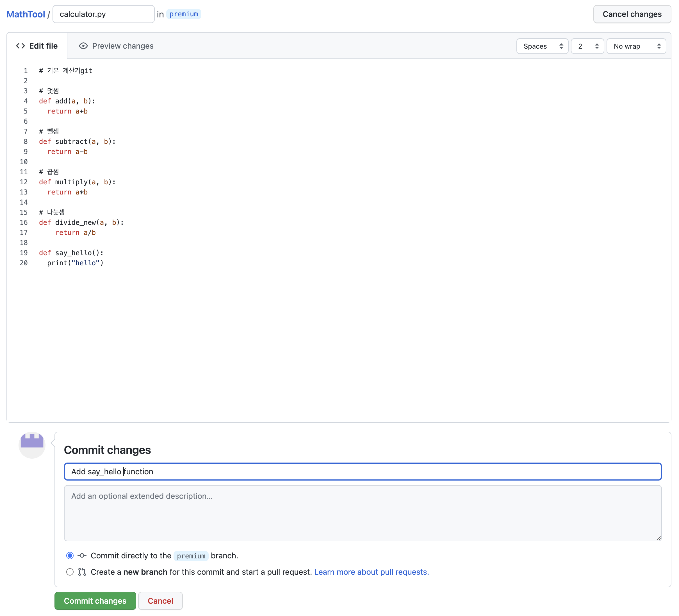The height and width of the screenshot is (616, 679).
Task: Click the Cancel changes button
Action: 632,14
